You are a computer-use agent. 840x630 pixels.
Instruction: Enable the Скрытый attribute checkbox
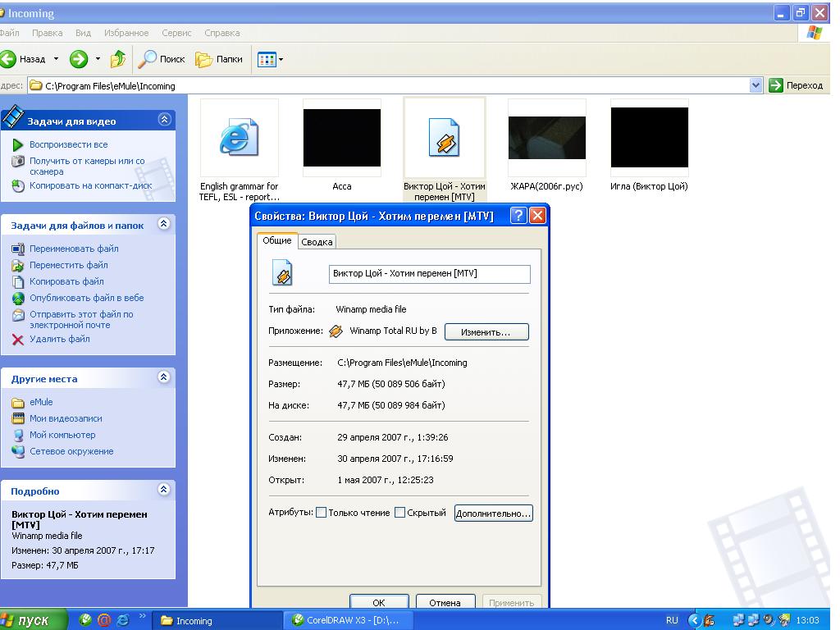point(399,513)
